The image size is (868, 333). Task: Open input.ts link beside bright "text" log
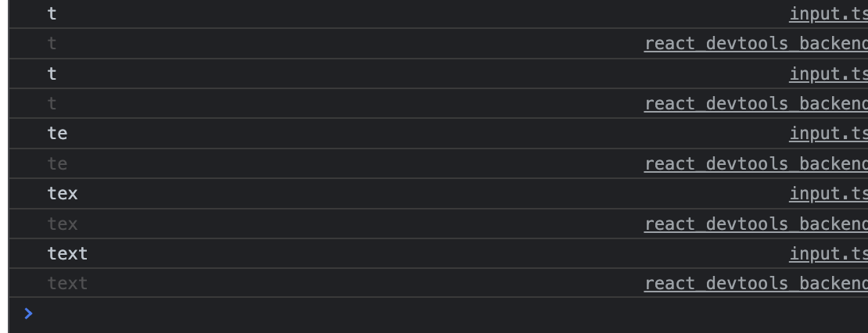click(x=828, y=254)
